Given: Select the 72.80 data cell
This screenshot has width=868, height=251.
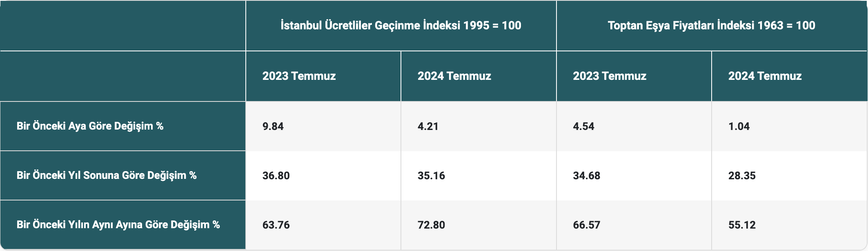Looking at the screenshot, I should point(431,225).
